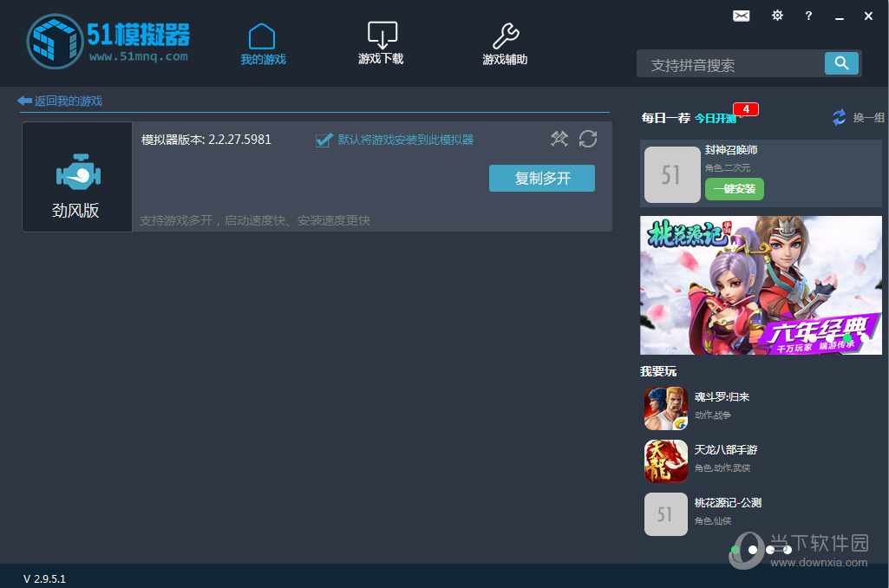This screenshot has height=588, width=889.
Task: Open the 我的游戏 tab
Action: tap(263, 44)
